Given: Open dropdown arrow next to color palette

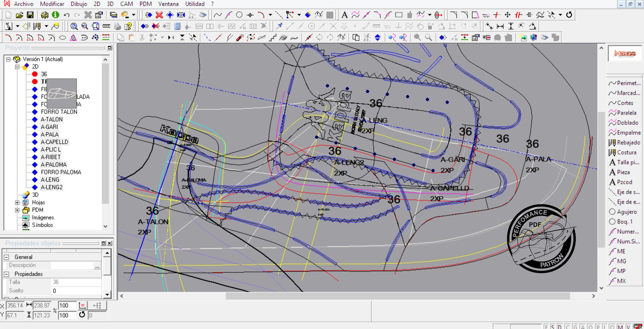Looking at the screenshot, I should point(134,15).
